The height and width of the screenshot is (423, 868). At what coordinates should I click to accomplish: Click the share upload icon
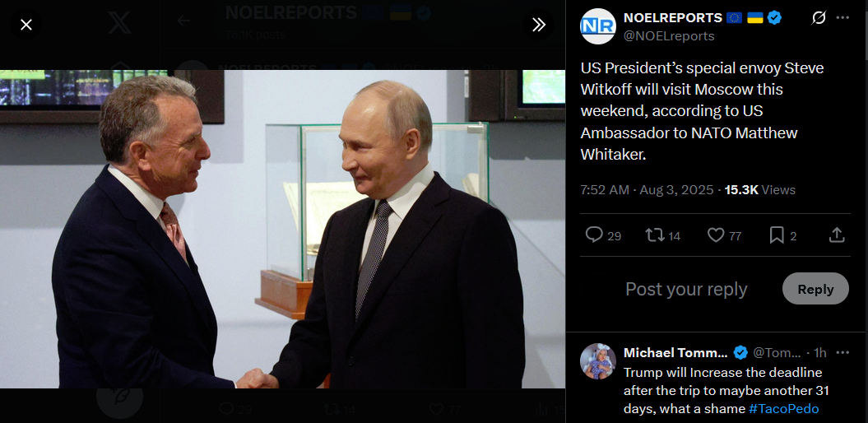tap(837, 236)
